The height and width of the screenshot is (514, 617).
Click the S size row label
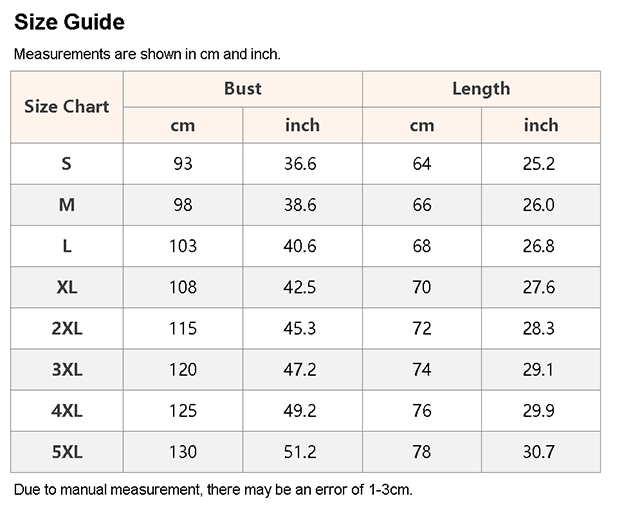pos(66,164)
